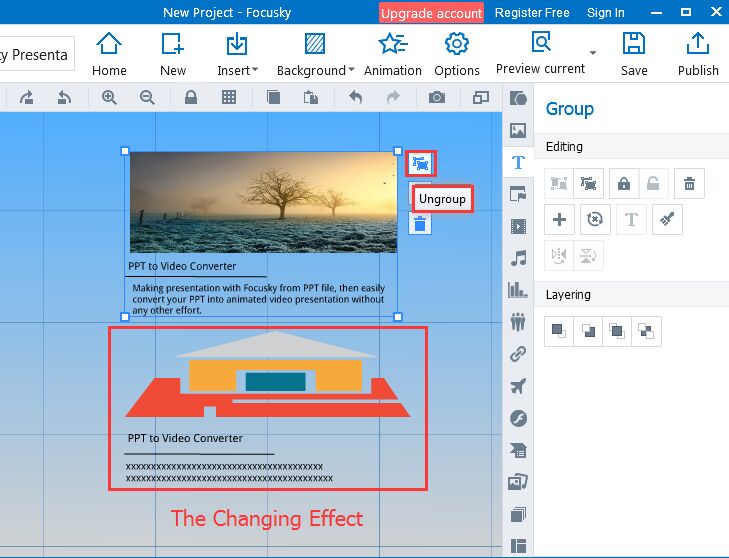Click the Sign In link
The width and height of the screenshot is (729, 558).
[x=605, y=13]
